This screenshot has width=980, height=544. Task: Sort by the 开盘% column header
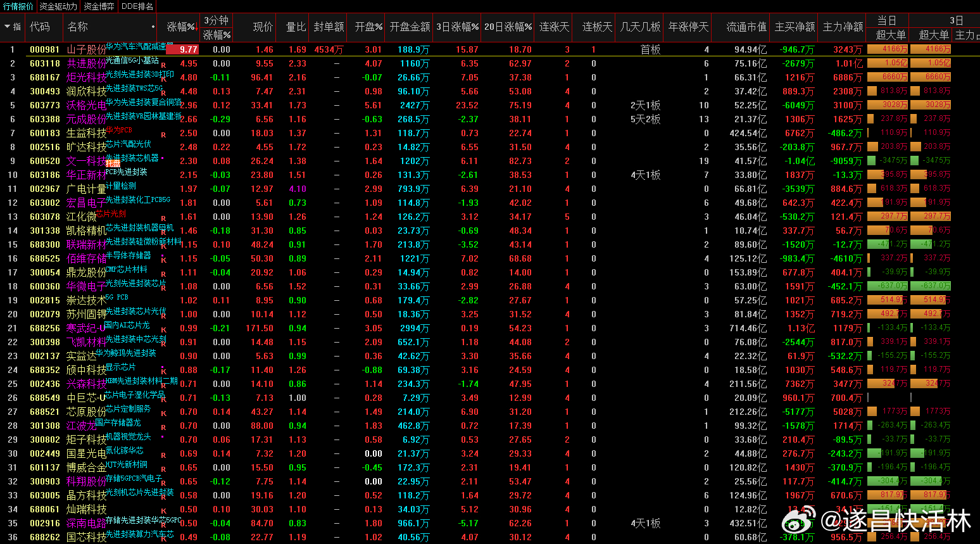click(x=368, y=27)
